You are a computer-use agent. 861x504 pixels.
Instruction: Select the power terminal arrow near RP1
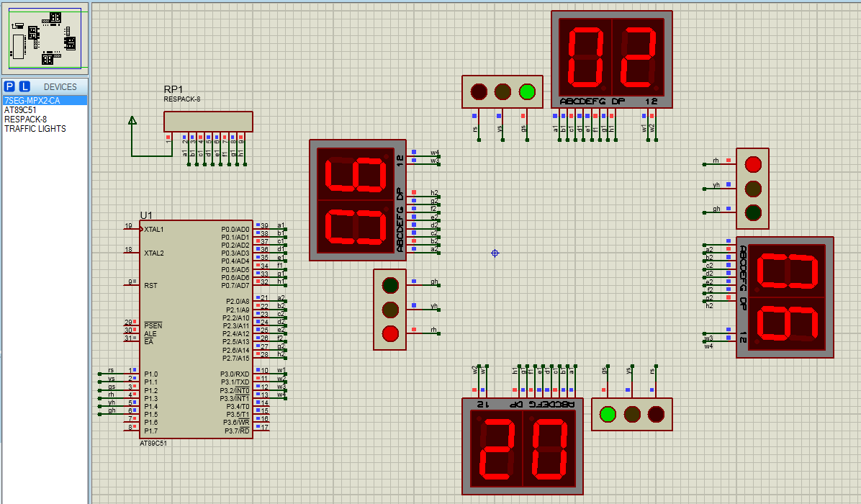132,121
